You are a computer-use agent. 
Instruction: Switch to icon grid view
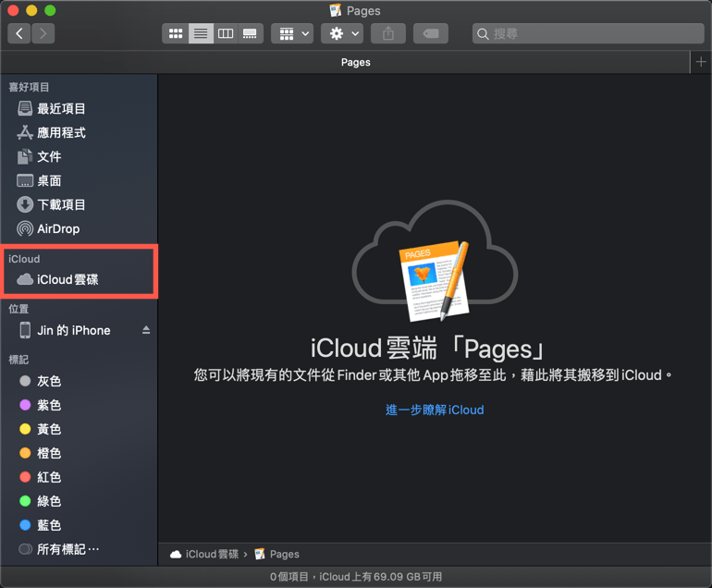tap(176, 33)
